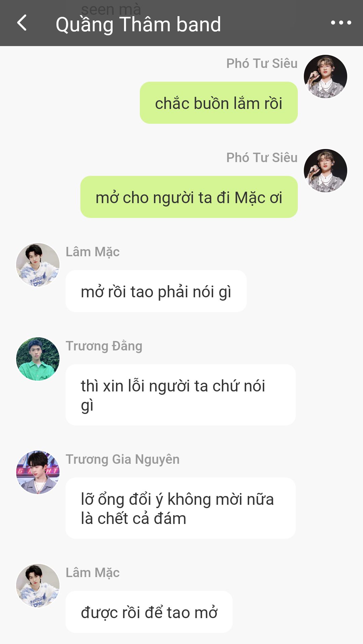Select message 'lỡ ổng đổi ý không mời nữa'

pos(180,508)
